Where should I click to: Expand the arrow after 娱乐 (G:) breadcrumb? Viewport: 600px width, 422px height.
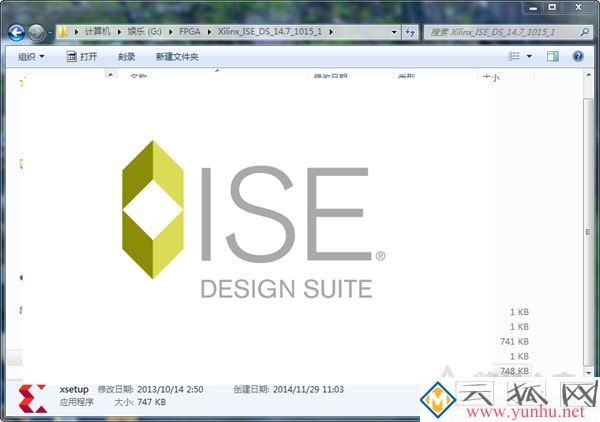click(x=171, y=32)
